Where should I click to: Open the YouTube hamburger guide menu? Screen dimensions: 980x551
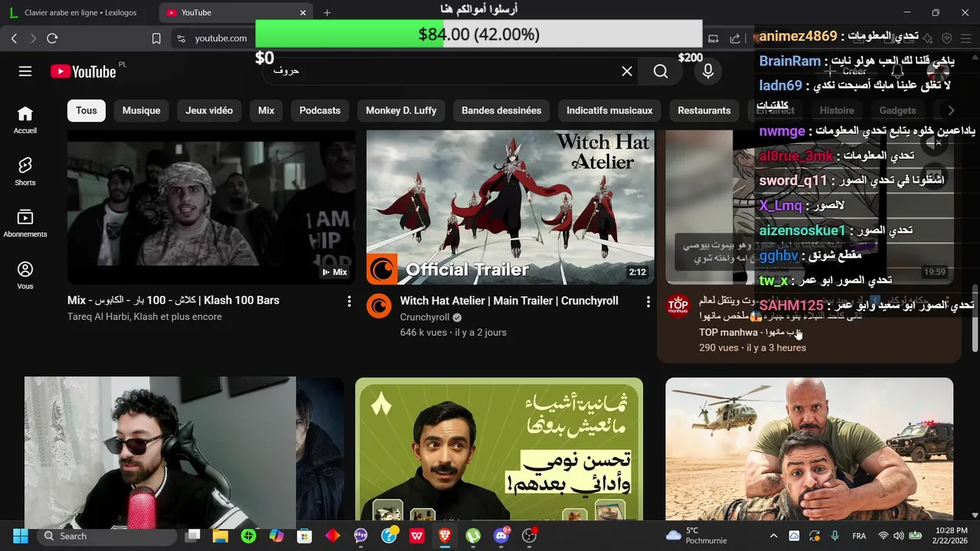[x=25, y=71]
